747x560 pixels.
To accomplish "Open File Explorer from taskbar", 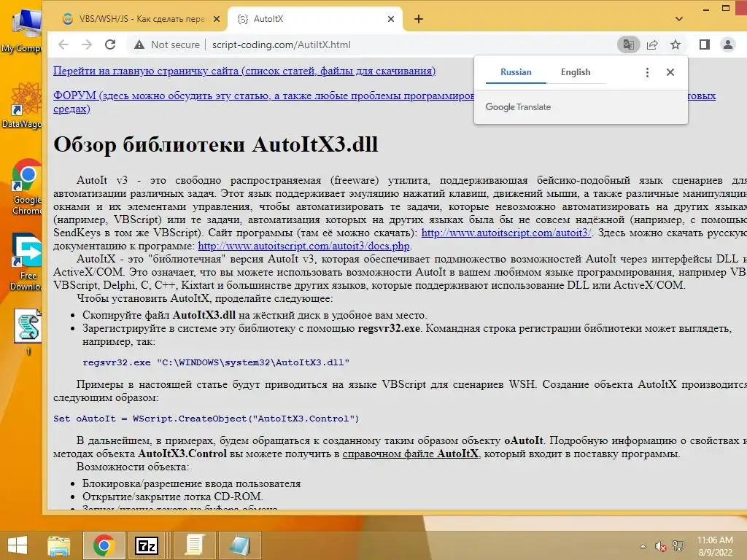I will pos(58,545).
